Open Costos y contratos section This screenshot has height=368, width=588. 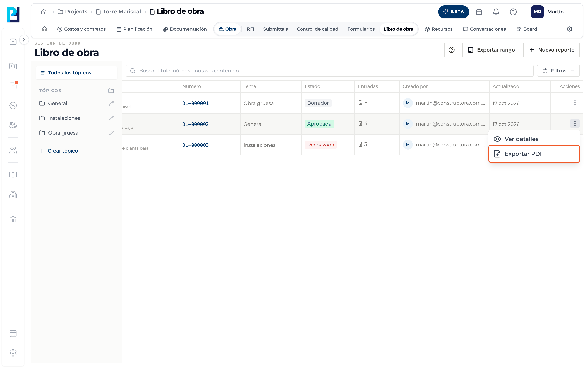click(x=81, y=29)
